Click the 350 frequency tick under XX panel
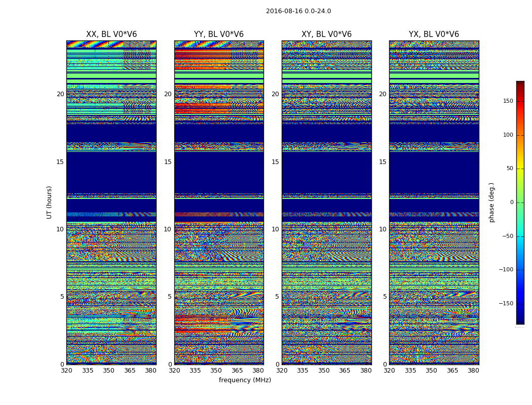The height and width of the screenshot is (405, 532). click(x=108, y=371)
